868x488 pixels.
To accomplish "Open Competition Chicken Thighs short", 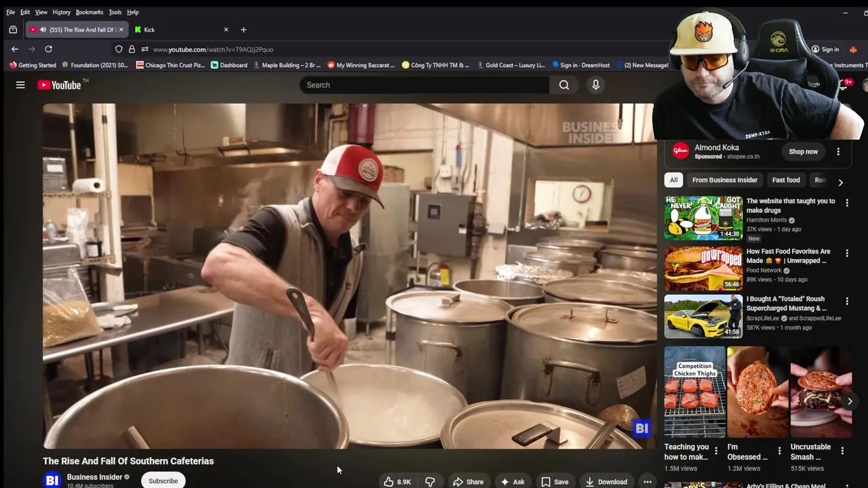I will click(x=694, y=392).
